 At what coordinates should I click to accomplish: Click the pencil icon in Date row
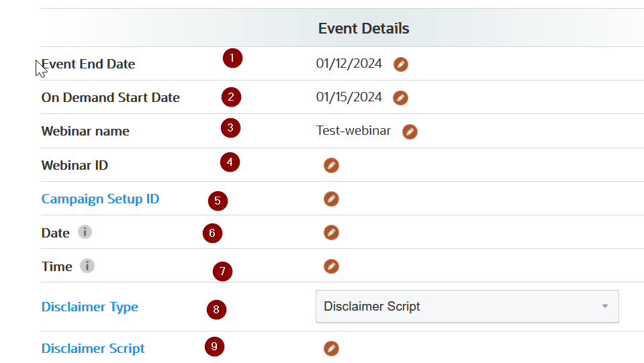pyautogui.click(x=331, y=232)
